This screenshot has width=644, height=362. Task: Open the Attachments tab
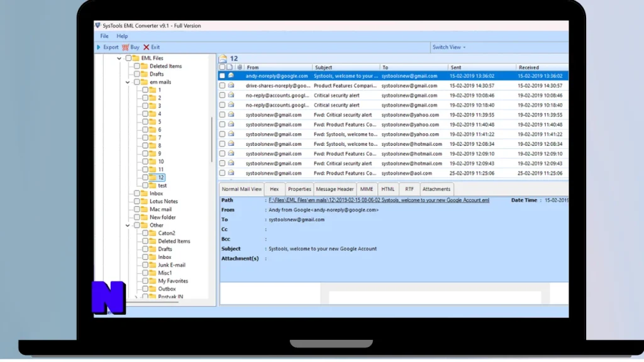436,189
